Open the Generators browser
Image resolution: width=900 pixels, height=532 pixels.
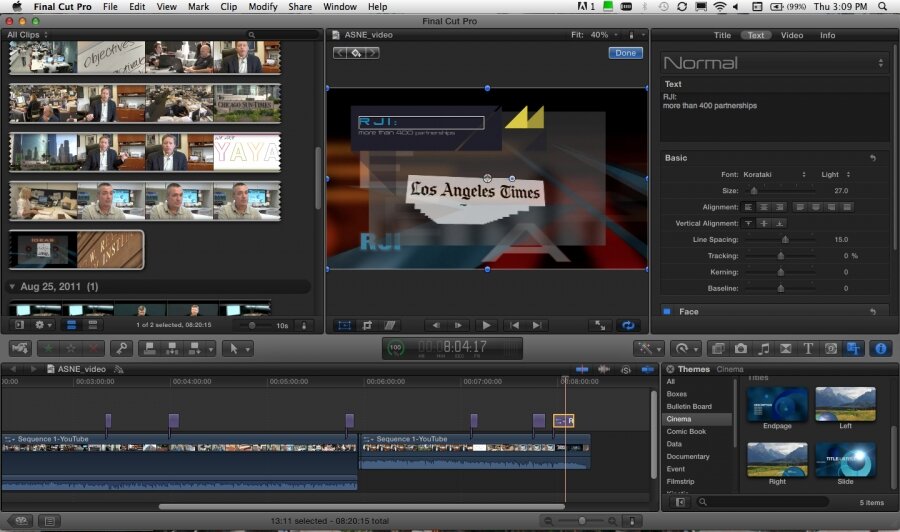(831, 348)
